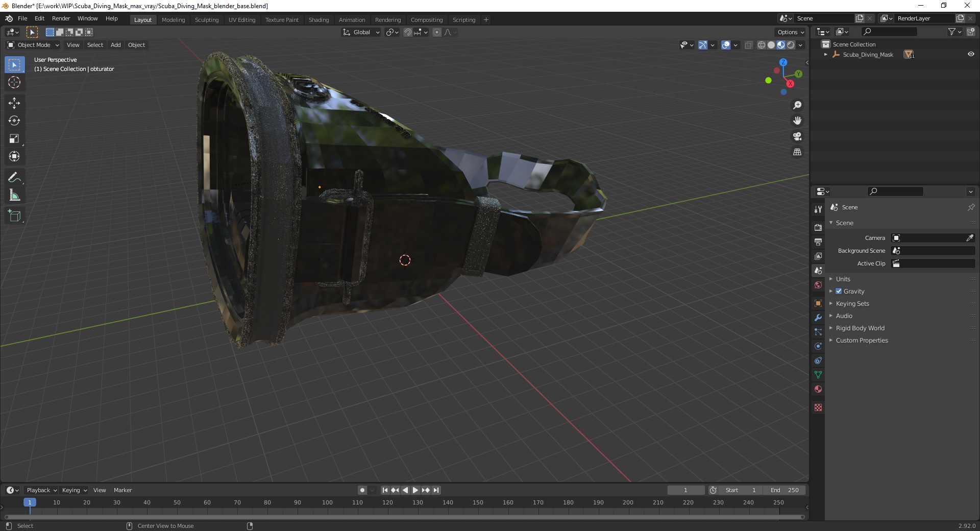Screen dimensions: 980x531
Task: Toggle proportional editing in header
Action: click(437, 32)
